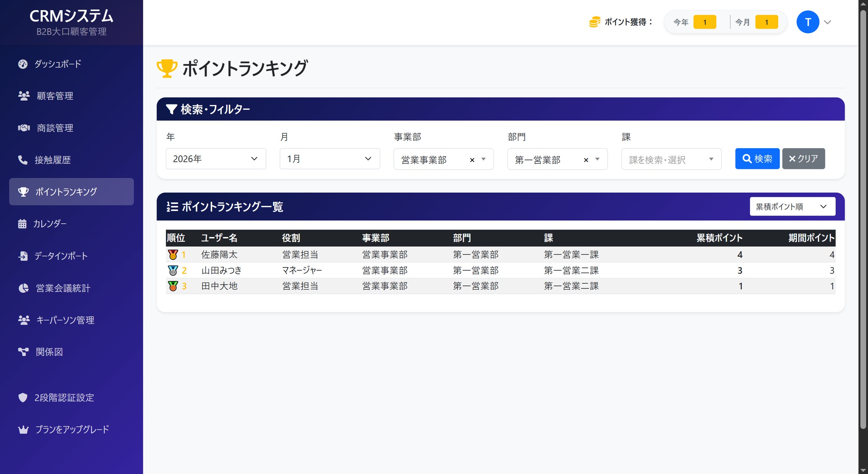Image resolution: width=868 pixels, height=474 pixels.
Task: Select the 顧客管理 sidebar icon
Action: click(23, 96)
